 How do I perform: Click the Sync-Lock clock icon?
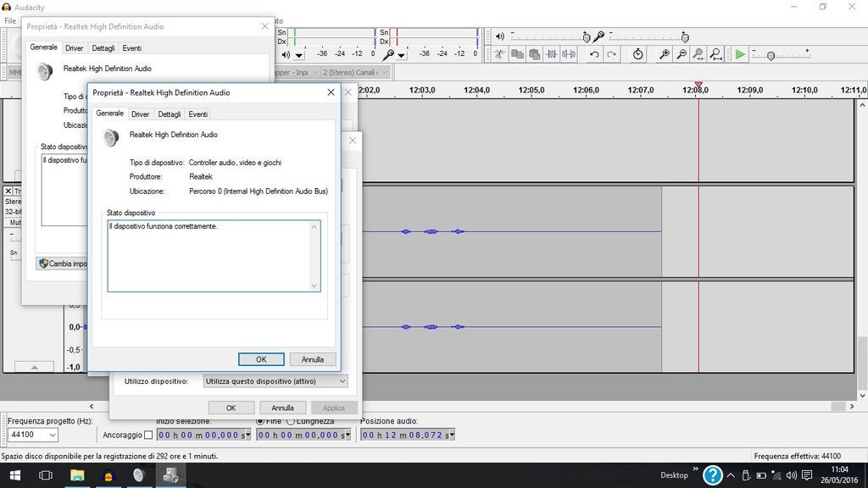[638, 54]
